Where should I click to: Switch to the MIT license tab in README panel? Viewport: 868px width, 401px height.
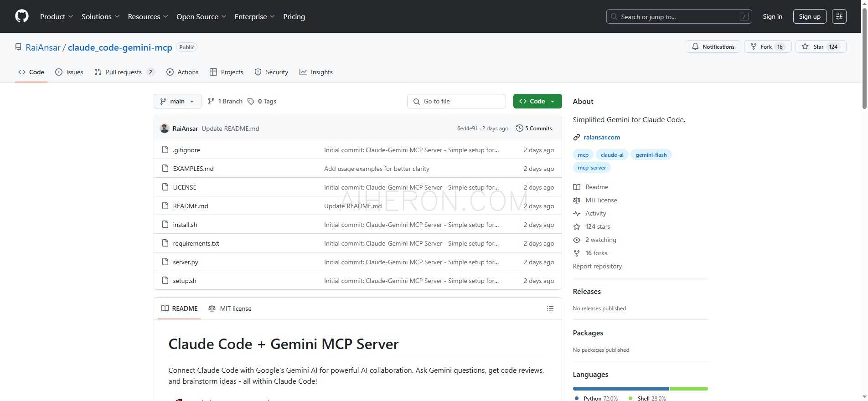click(x=230, y=308)
